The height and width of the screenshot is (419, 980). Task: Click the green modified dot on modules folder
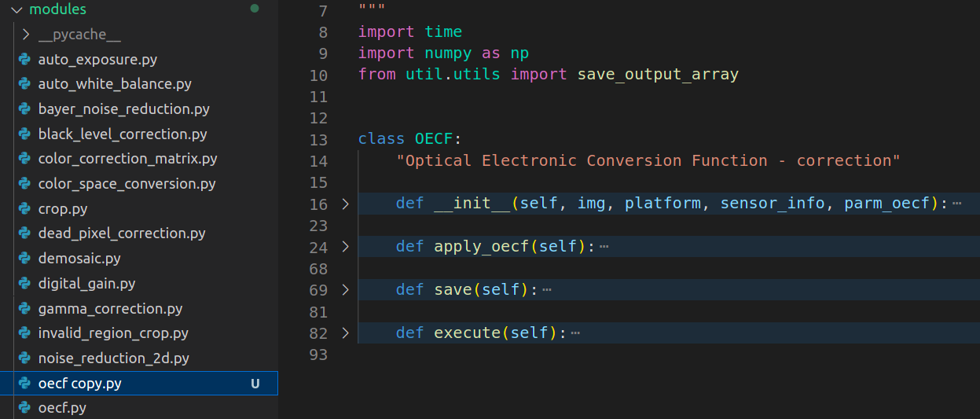click(x=254, y=9)
